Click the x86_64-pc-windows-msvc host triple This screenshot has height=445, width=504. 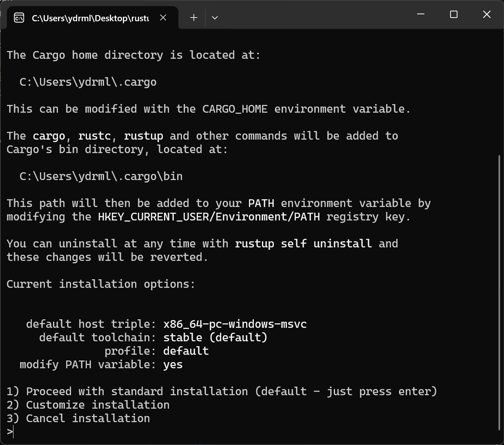[x=235, y=324]
